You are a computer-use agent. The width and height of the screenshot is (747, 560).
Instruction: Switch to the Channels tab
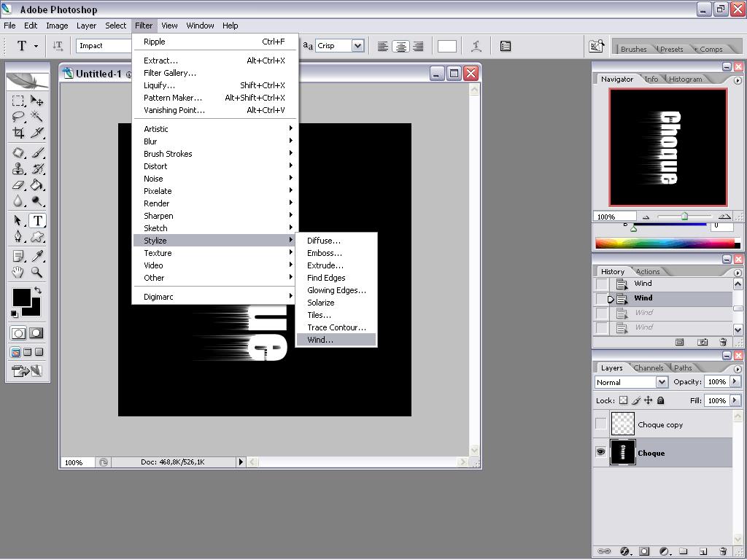tap(648, 367)
